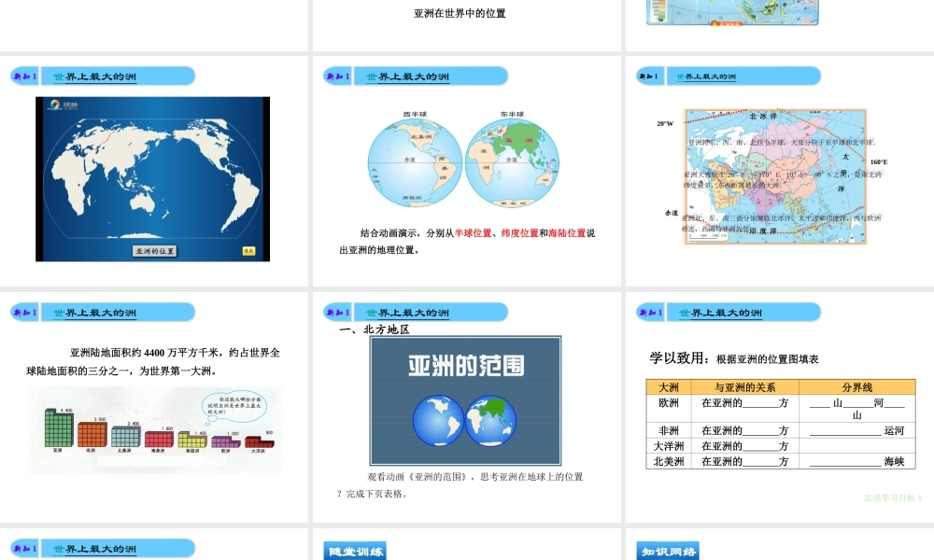This screenshot has width=934, height=560.
Task: Select the 知识网络 section header
Action: pyautogui.click(x=667, y=551)
